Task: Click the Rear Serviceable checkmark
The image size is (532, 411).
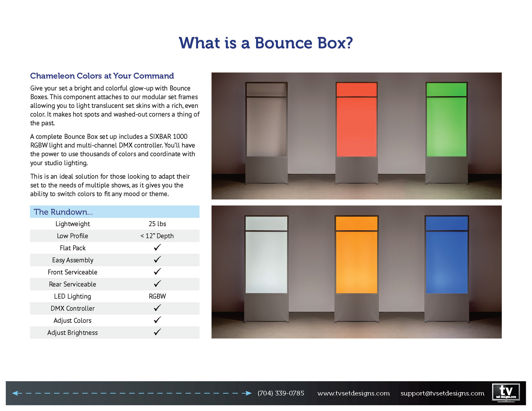Action: (x=157, y=284)
